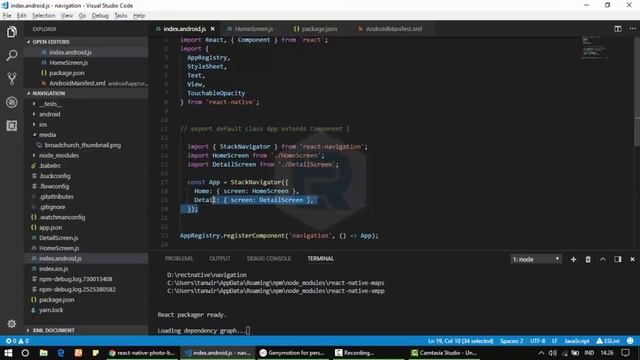Show the Problems panel tab
Image resolution: width=640 pixels, height=360 pixels.
(x=179, y=259)
